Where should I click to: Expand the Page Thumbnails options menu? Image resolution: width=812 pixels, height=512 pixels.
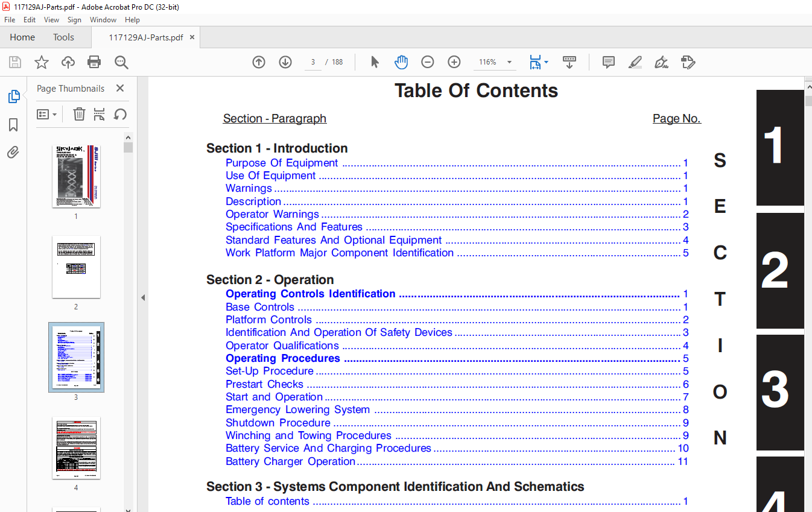point(46,114)
